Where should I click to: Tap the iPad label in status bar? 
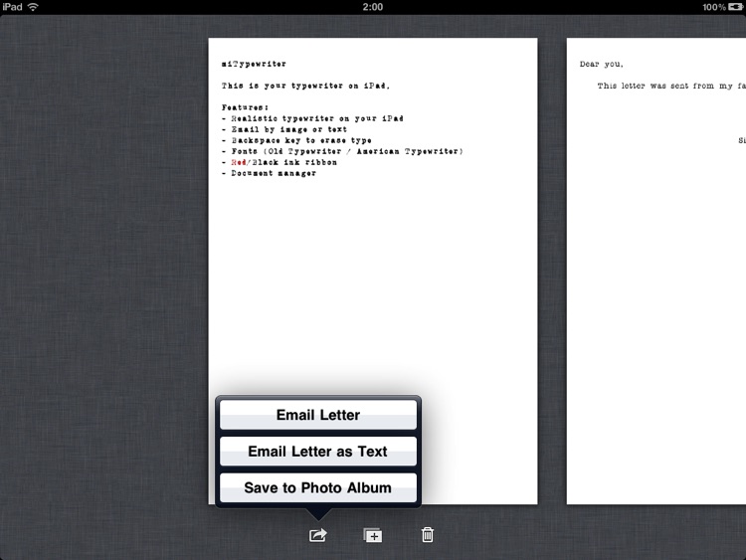[12, 7]
